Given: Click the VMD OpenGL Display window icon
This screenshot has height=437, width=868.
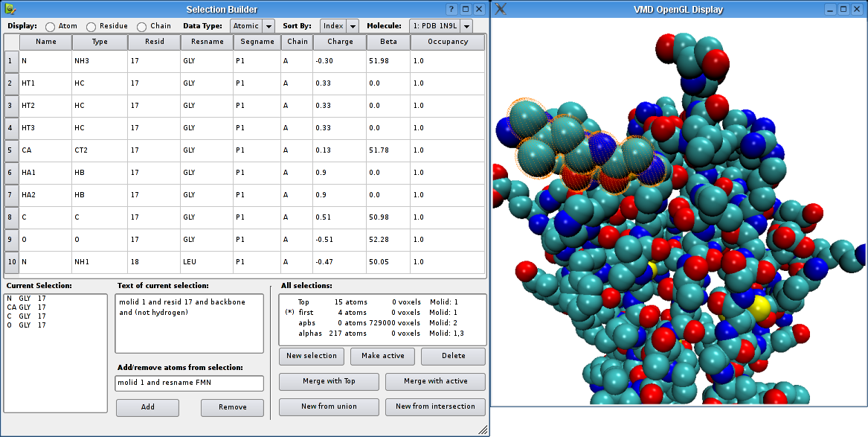Looking at the screenshot, I should click(501, 10).
